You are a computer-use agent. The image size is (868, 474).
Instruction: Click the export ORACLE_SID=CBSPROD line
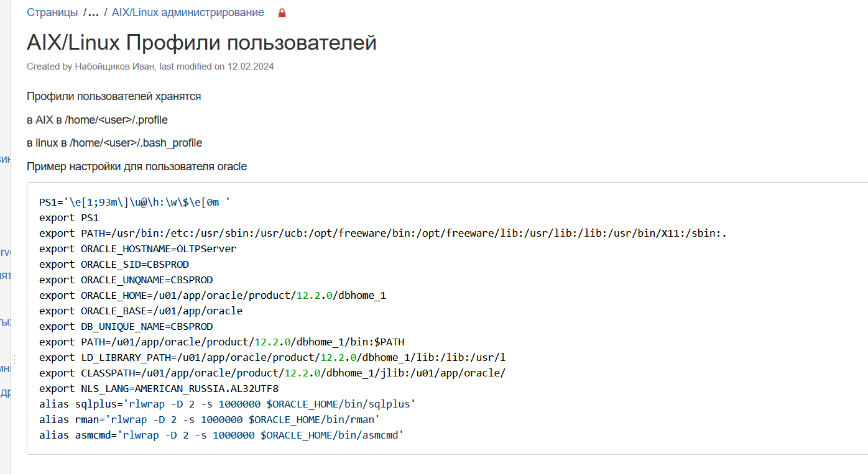(114, 264)
